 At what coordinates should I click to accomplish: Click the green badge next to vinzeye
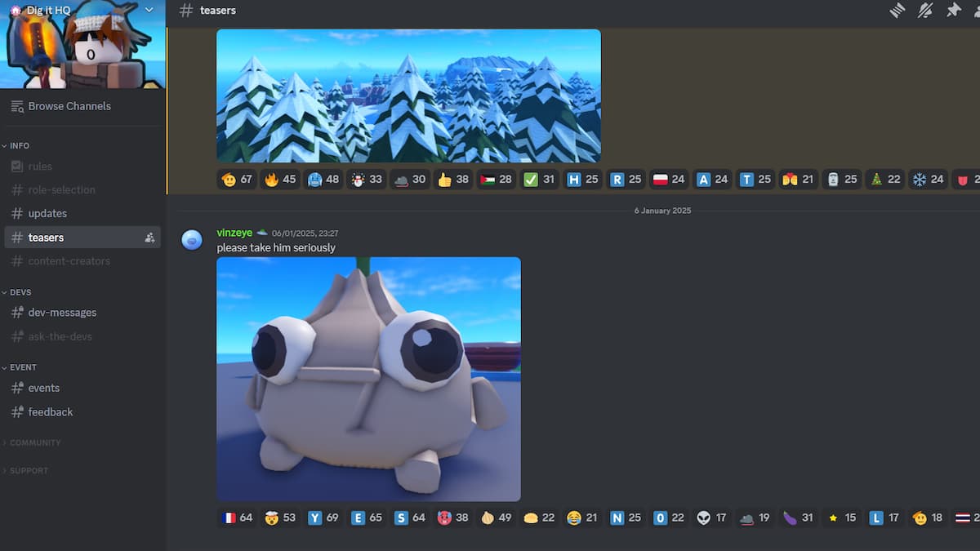click(261, 231)
